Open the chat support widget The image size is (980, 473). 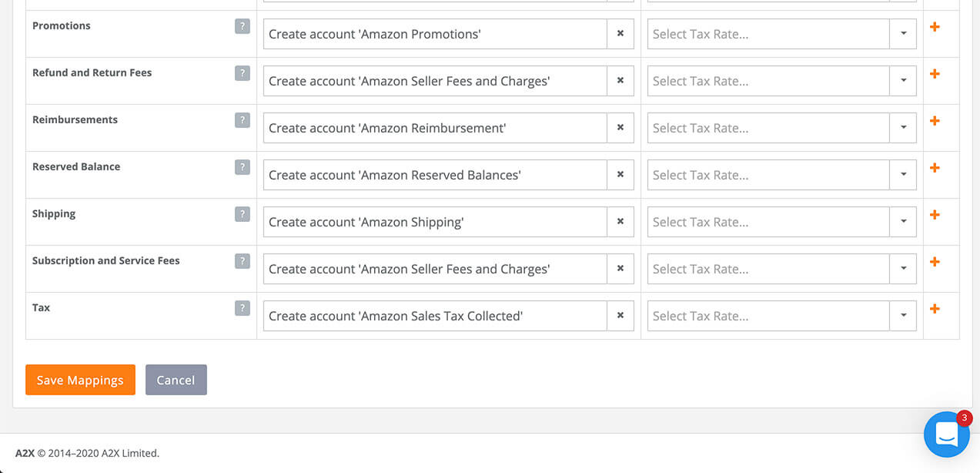tap(947, 435)
